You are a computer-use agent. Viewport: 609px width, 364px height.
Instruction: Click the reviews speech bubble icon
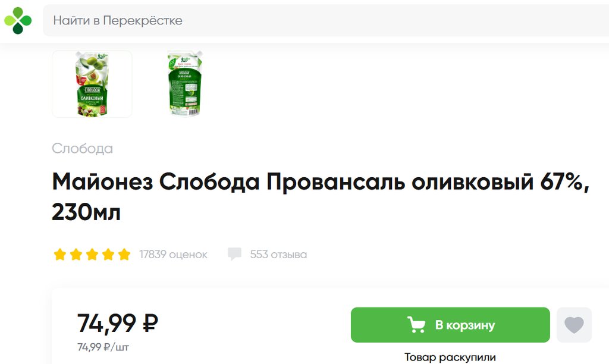click(234, 254)
